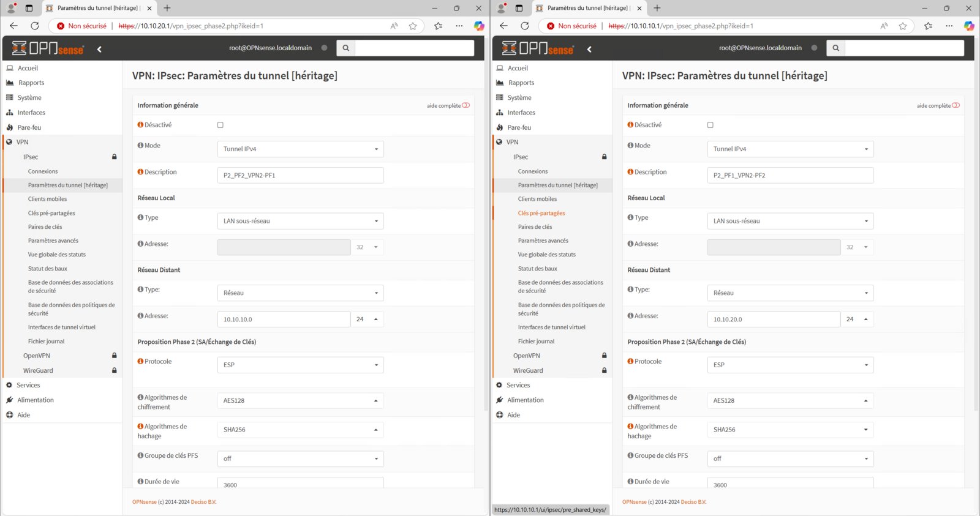Expand the Algorithmes de hachage SHA256 dropdown in the left window
This screenshot has width=980, height=516.
(x=300, y=430)
